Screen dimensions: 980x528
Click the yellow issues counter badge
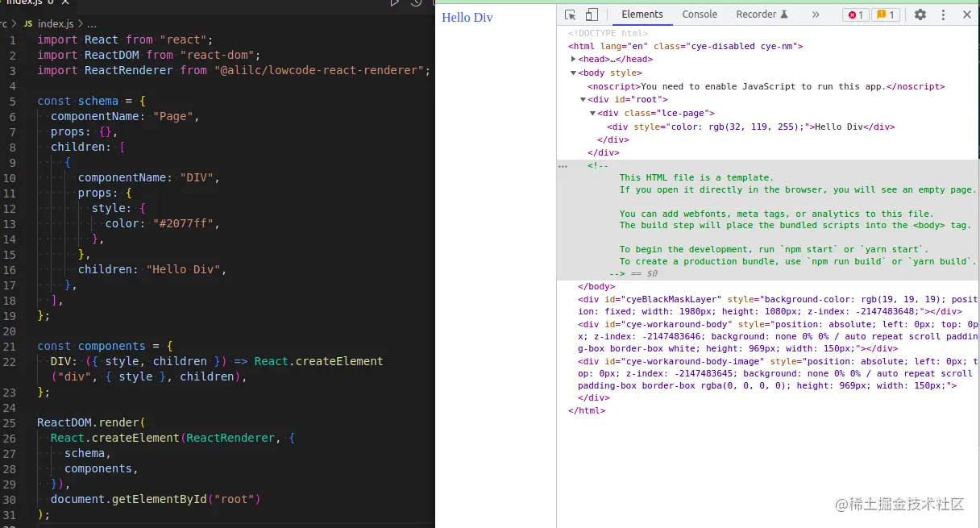point(884,15)
